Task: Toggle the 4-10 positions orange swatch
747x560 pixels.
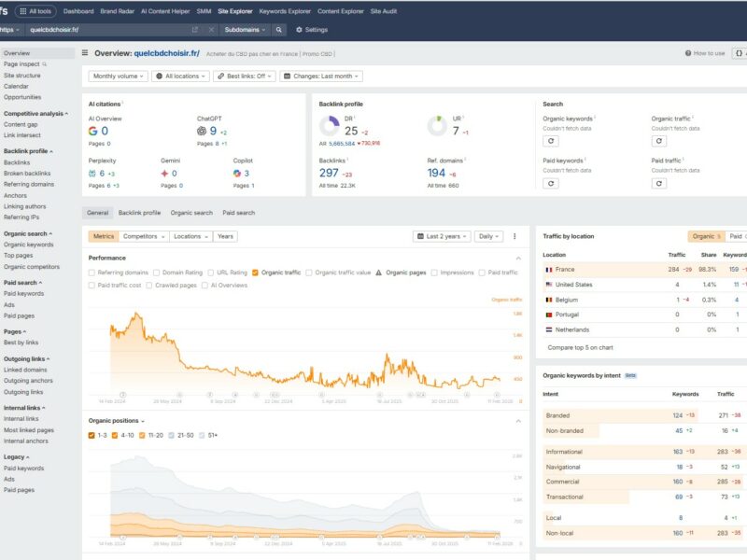Action: pyautogui.click(x=115, y=435)
